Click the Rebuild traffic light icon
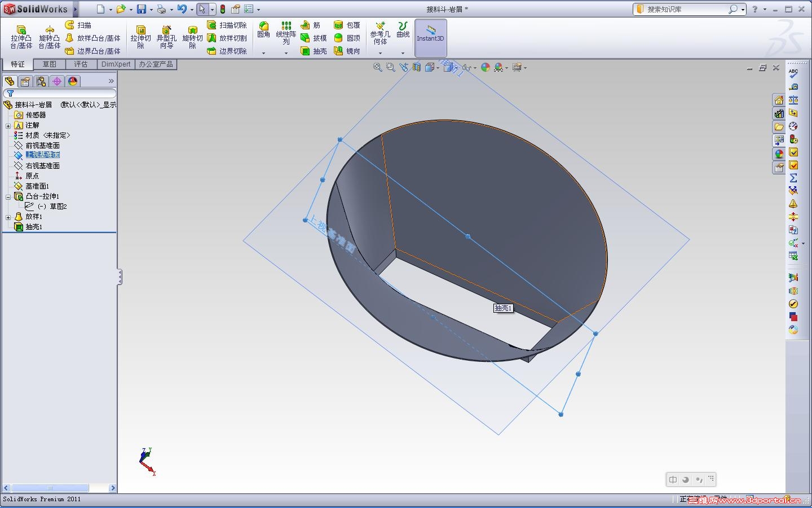The width and height of the screenshot is (812, 508). click(223, 9)
